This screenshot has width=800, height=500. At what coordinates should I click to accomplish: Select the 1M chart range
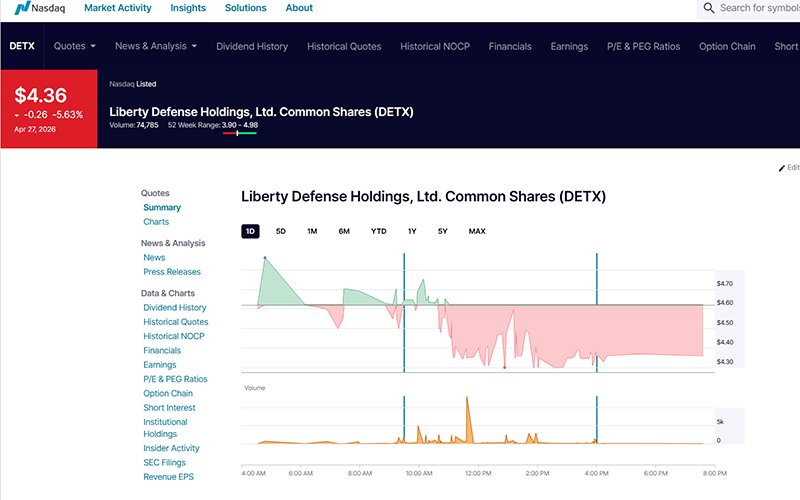click(312, 231)
